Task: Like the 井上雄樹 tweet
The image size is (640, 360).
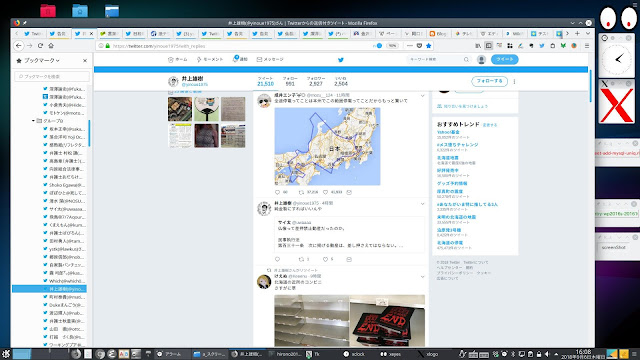Action: (325, 259)
